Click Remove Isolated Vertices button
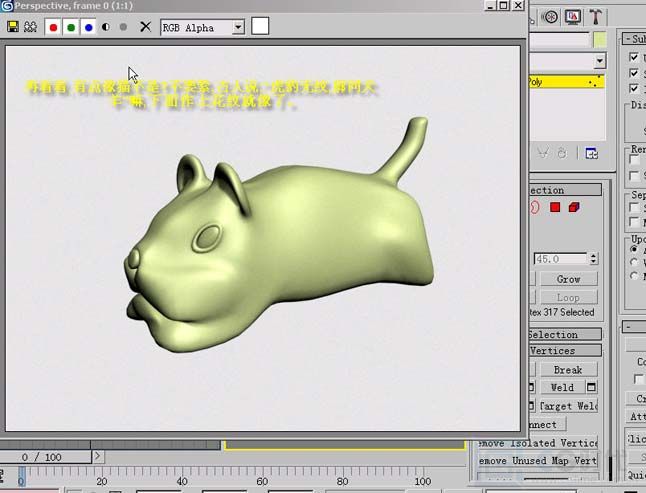This screenshot has height=493, width=646. tap(537, 443)
